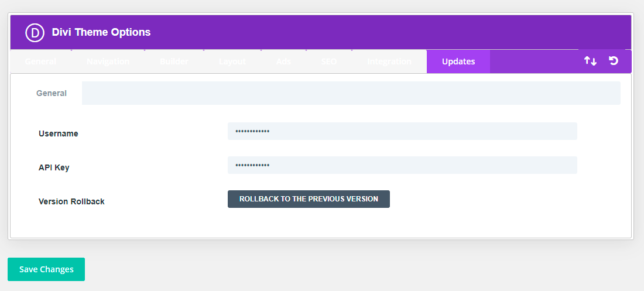Click the reset options undo icon
This screenshot has height=291, width=644.
click(x=613, y=61)
